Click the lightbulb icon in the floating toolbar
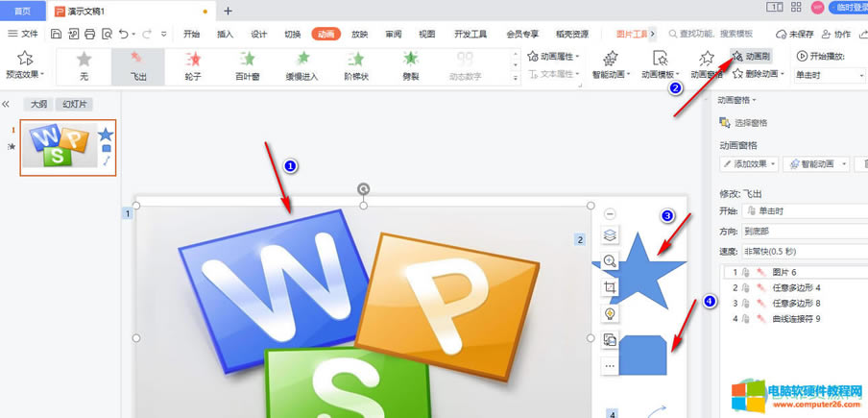 (610, 313)
